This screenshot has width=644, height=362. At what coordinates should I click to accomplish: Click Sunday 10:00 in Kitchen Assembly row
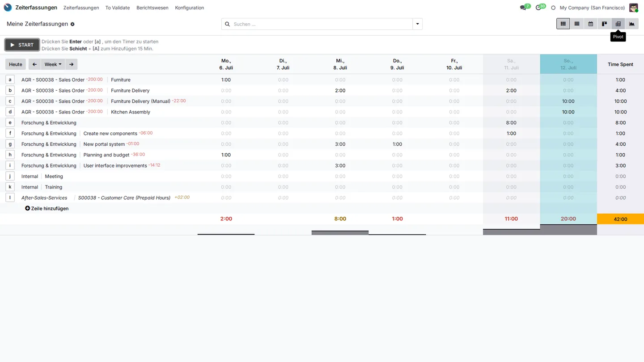tap(568, 112)
